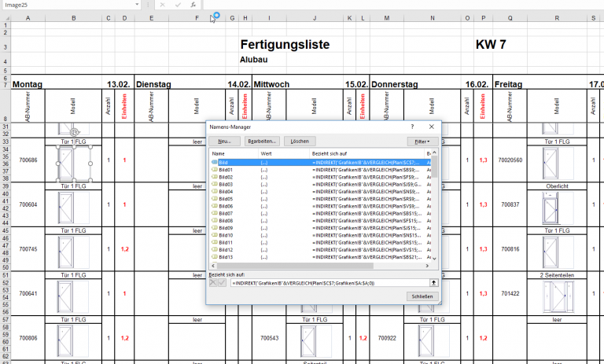
Task: Click the formula bar cancel X icon
Action: pyautogui.click(x=163, y=5)
